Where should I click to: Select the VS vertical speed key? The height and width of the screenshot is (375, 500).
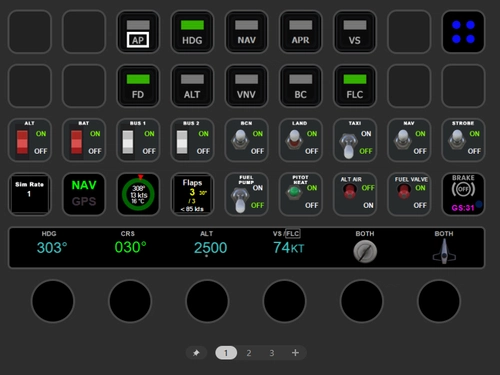(x=355, y=32)
